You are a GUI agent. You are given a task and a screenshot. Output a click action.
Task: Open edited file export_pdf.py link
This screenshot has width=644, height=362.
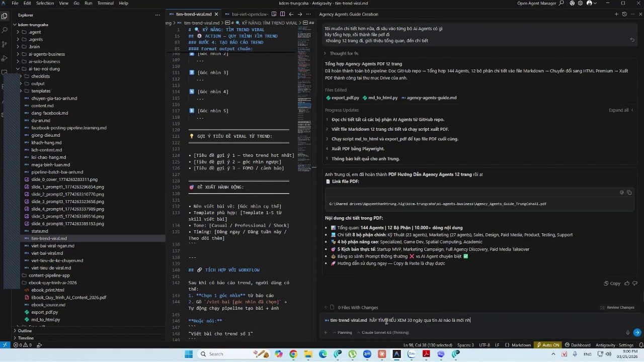pyautogui.click(x=342, y=98)
